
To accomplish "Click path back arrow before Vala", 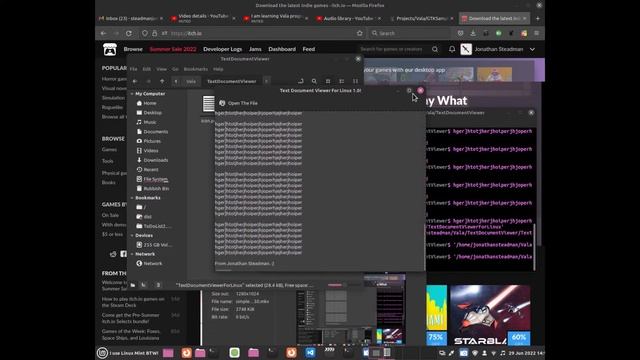I will click(x=176, y=81).
